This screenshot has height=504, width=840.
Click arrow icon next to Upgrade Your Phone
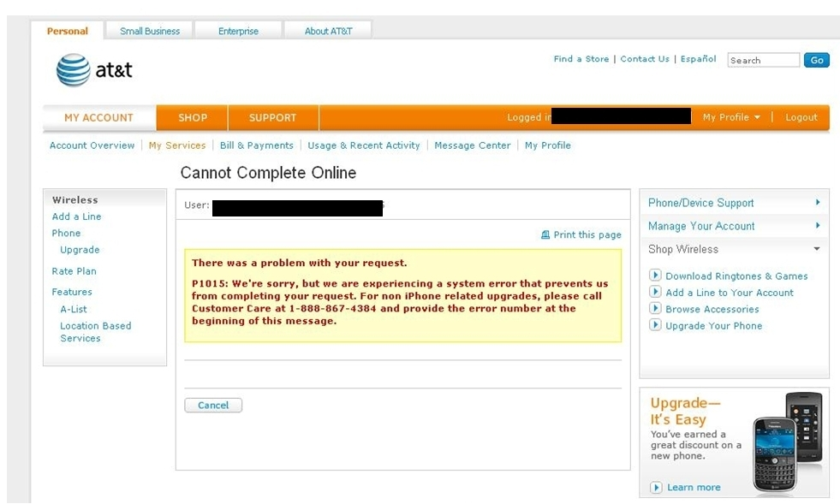[x=655, y=325]
